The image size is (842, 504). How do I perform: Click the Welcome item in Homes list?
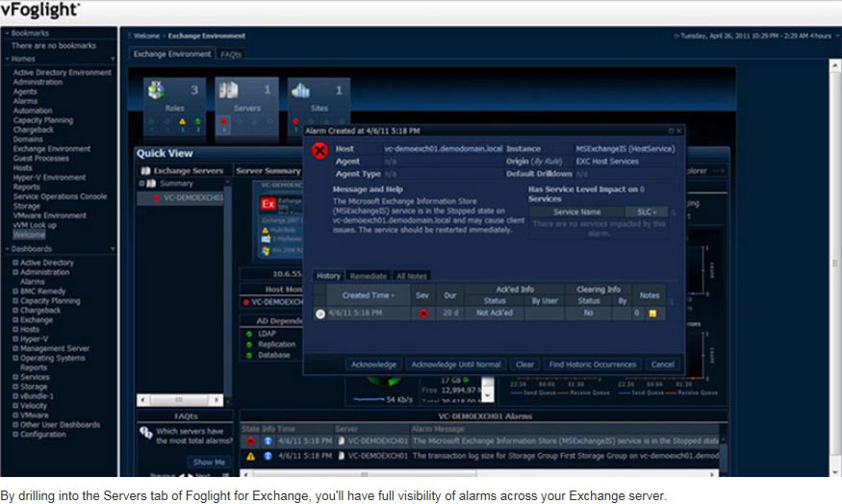pos(29,235)
